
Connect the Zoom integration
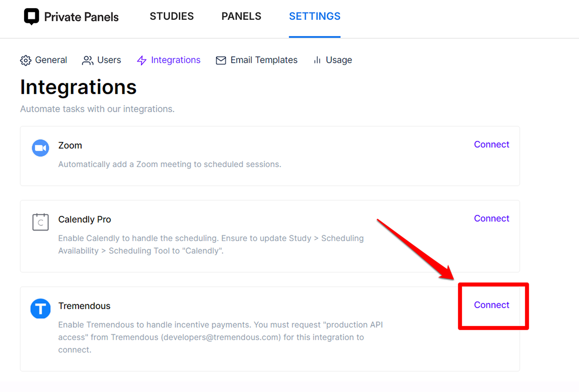(491, 144)
